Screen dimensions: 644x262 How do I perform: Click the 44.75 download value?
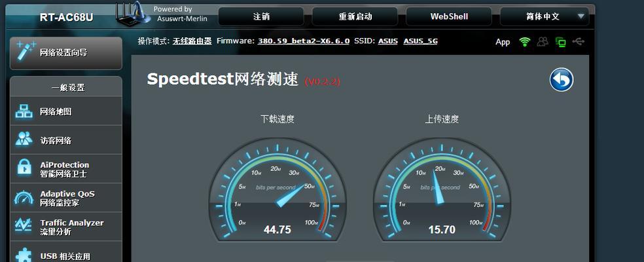[277, 229]
